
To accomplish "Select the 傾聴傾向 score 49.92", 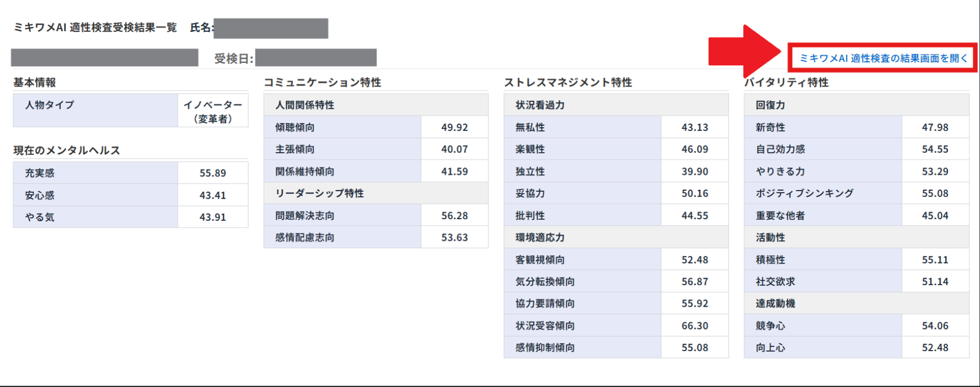I will click(454, 127).
